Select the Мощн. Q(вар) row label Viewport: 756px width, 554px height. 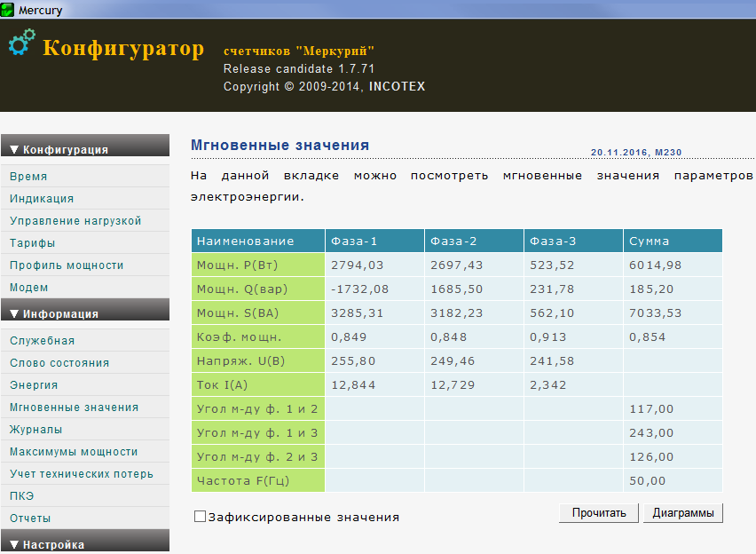[258, 289]
